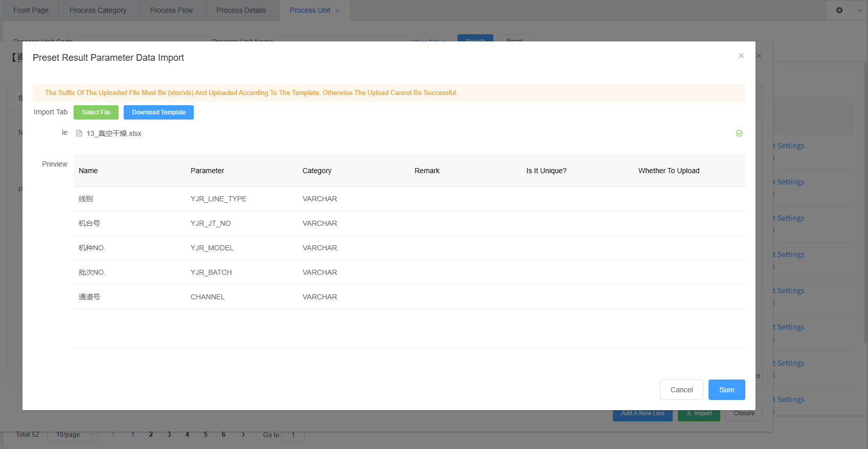Go to previous page with left arrow

point(113,435)
